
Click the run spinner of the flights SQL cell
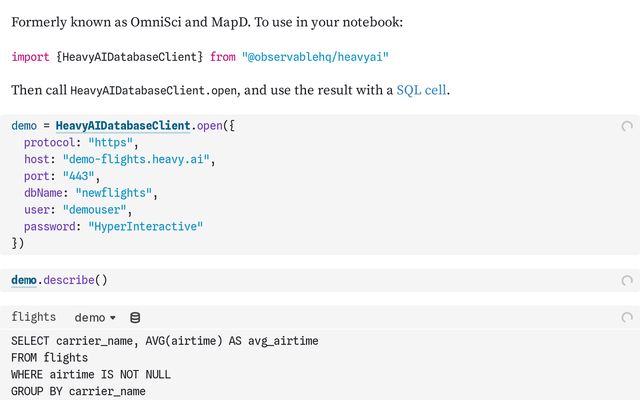[x=627, y=317]
